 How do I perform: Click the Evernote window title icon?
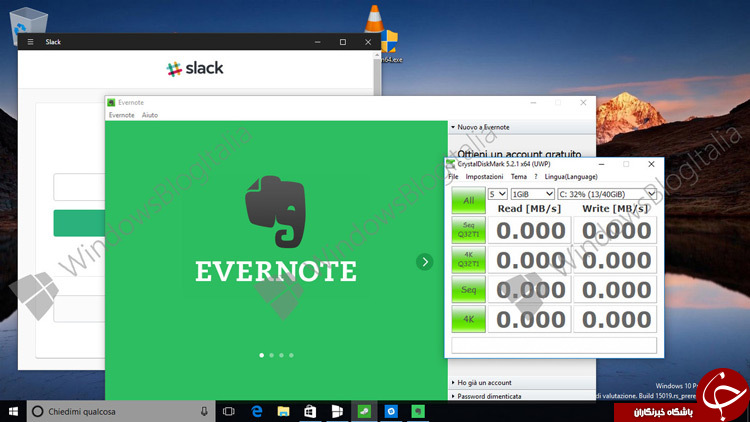coord(111,102)
